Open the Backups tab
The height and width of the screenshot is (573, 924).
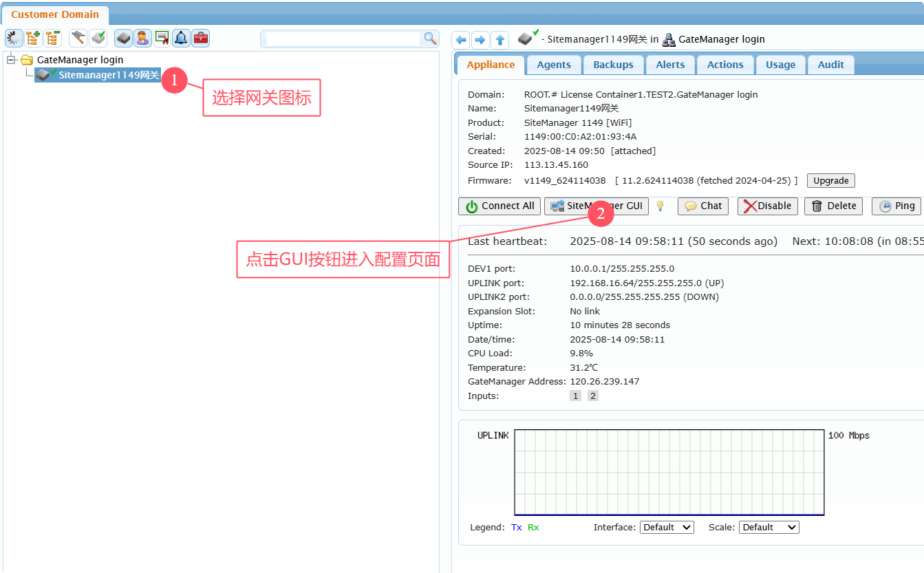(613, 65)
